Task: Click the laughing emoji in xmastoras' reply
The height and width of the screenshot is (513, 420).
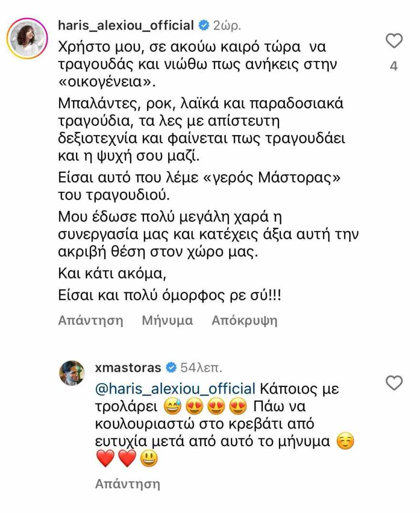Action: [173, 406]
